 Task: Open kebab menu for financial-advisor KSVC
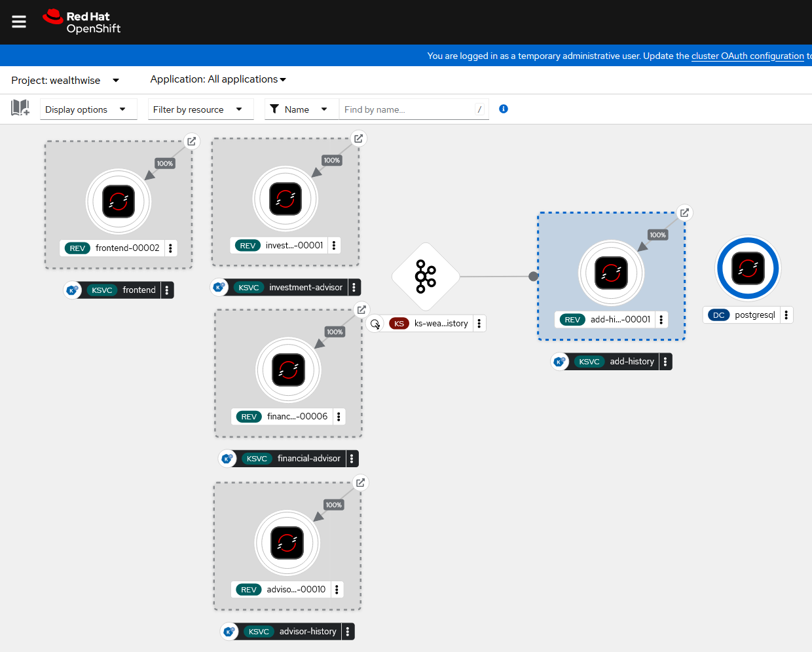(352, 459)
